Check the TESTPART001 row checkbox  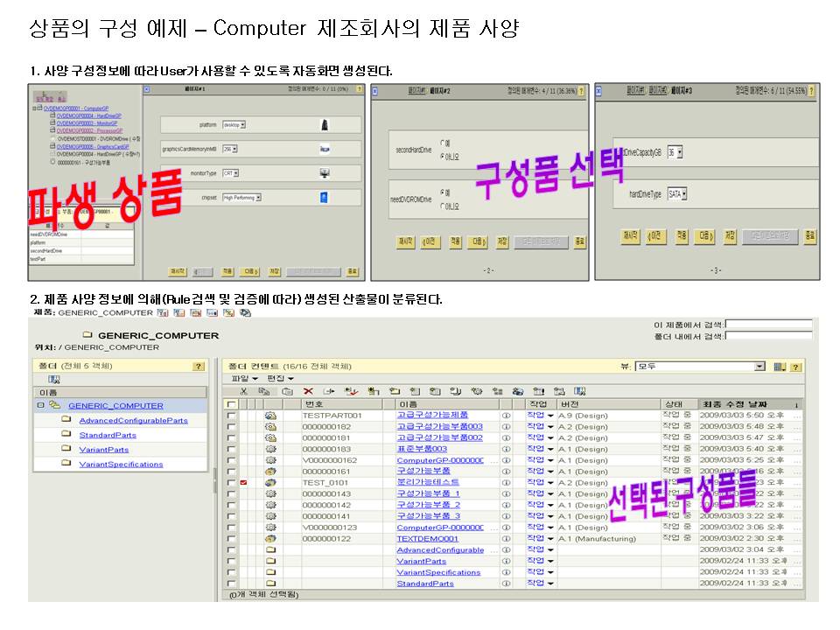[231, 416]
